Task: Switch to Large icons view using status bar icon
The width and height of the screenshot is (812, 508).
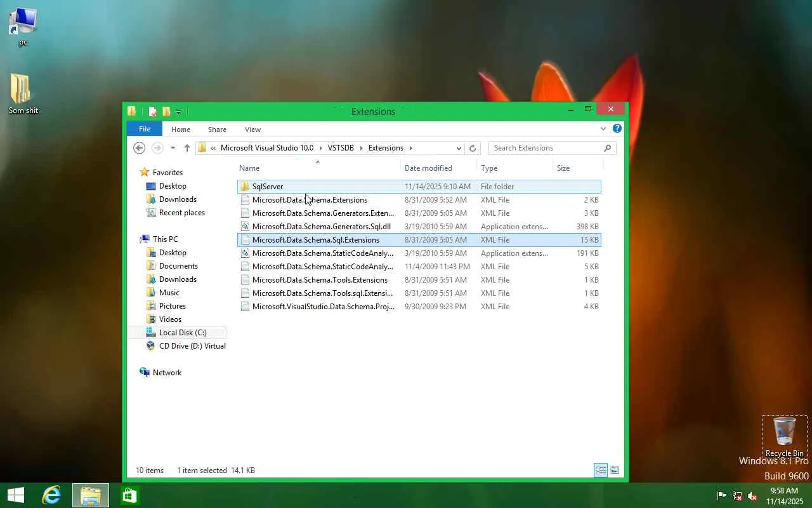Action: coord(615,471)
